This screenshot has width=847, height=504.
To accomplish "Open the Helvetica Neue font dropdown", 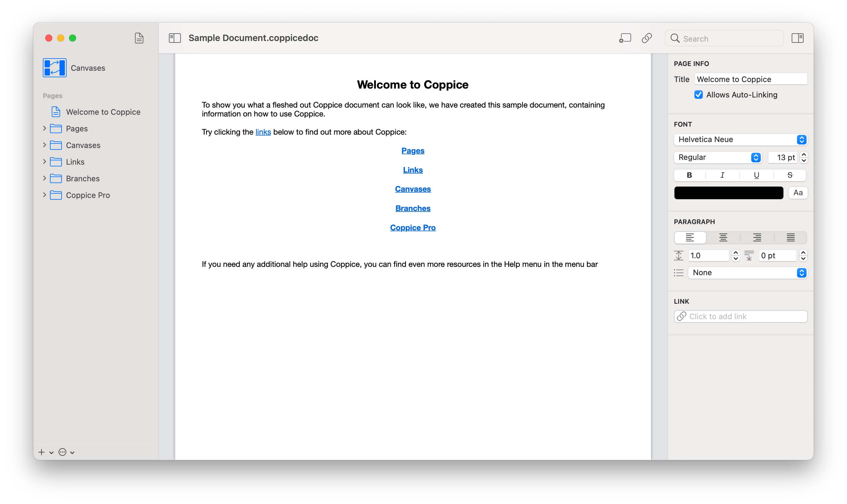I will click(740, 140).
